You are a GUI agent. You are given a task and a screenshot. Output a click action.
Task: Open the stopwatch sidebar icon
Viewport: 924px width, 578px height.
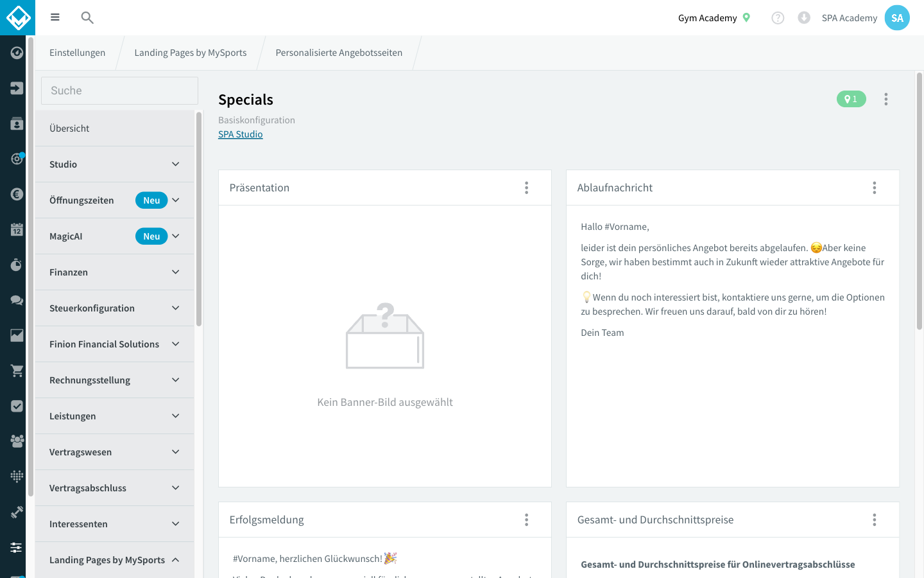coord(17,265)
